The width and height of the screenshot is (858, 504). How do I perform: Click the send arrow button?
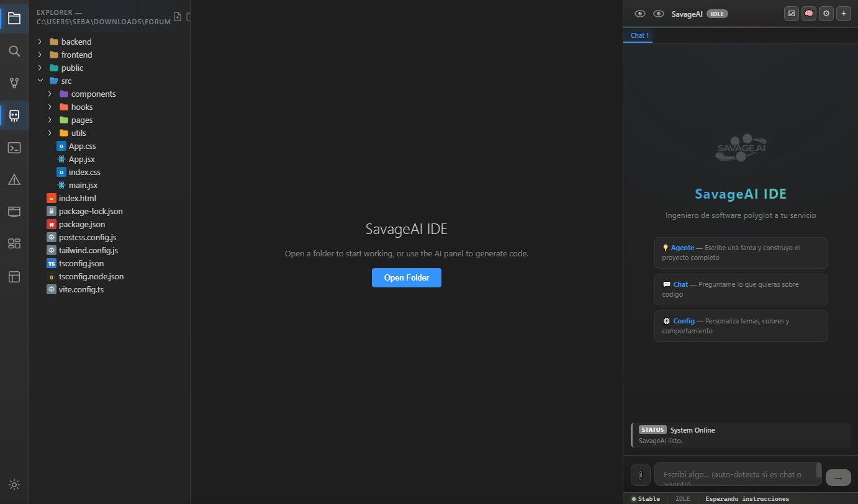tap(838, 477)
